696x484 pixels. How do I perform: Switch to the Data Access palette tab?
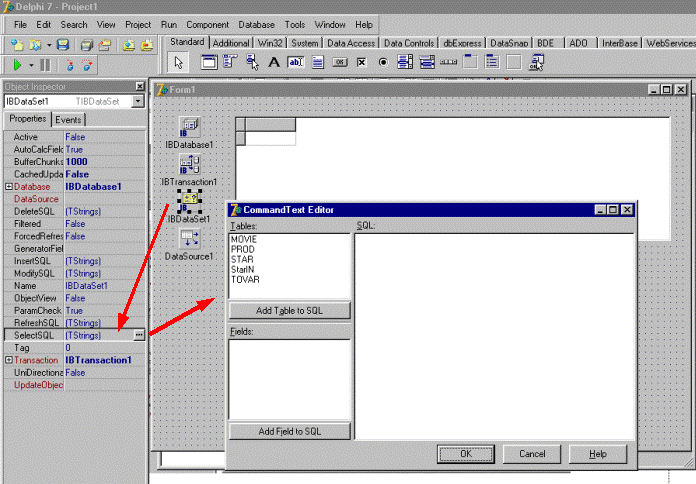pos(351,43)
